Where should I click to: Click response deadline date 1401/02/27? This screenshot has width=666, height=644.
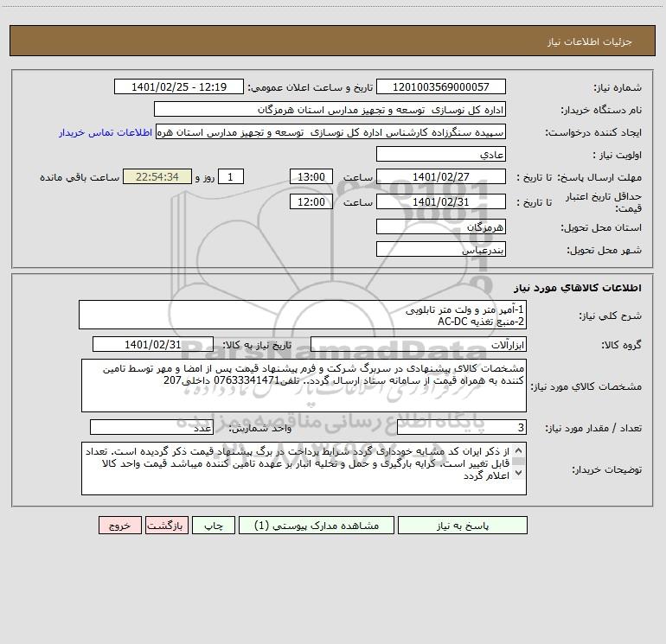coord(441,176)
